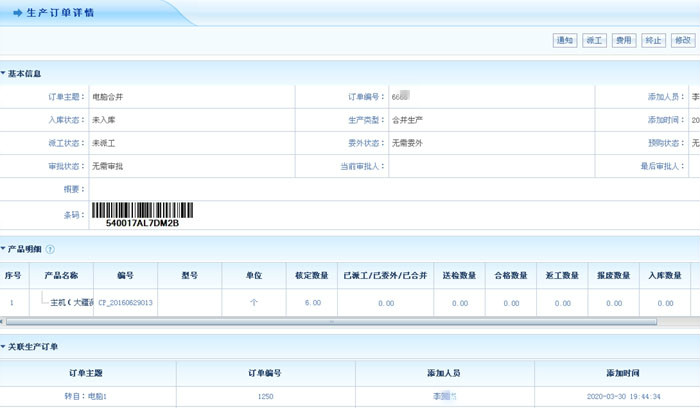Collapse the 产品明细 section
This screenshot has height=408, width=700.
(4, 249)
